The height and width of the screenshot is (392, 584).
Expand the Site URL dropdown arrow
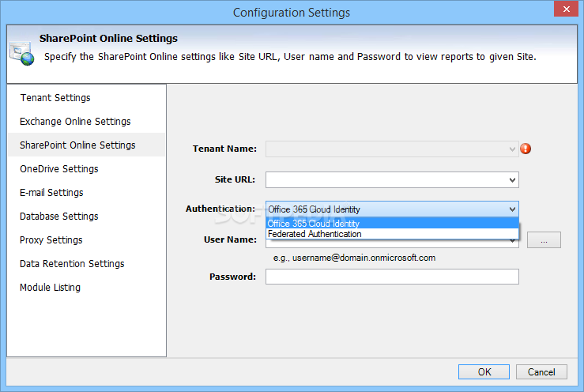coord(512,180)
